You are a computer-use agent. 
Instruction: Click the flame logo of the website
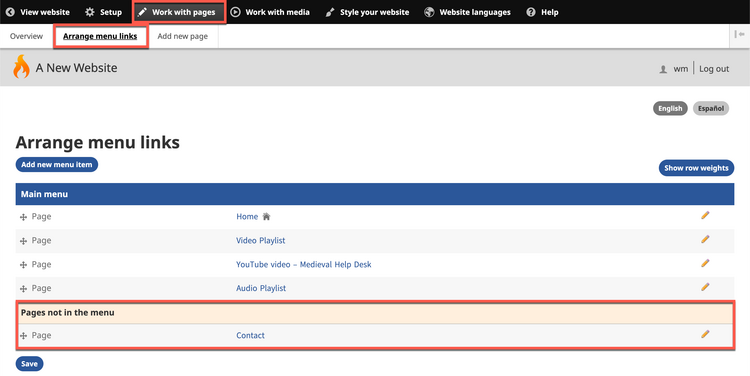point(21,66)
